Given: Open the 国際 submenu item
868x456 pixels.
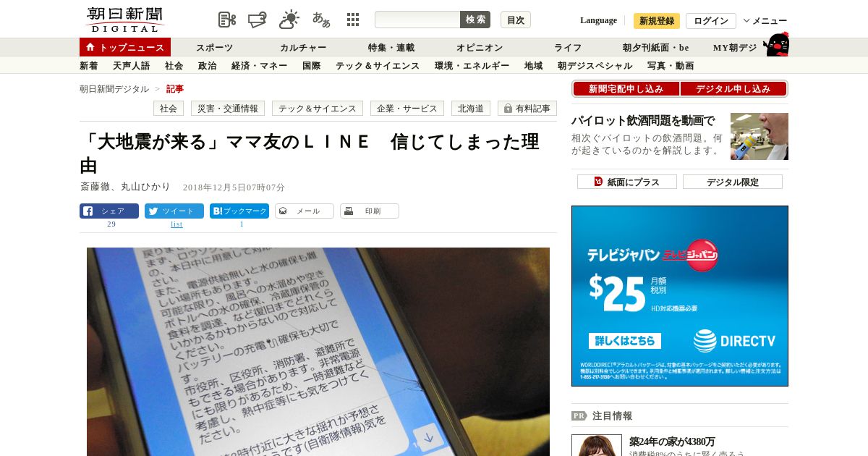Looking at the screenshot, I should 311,66.
